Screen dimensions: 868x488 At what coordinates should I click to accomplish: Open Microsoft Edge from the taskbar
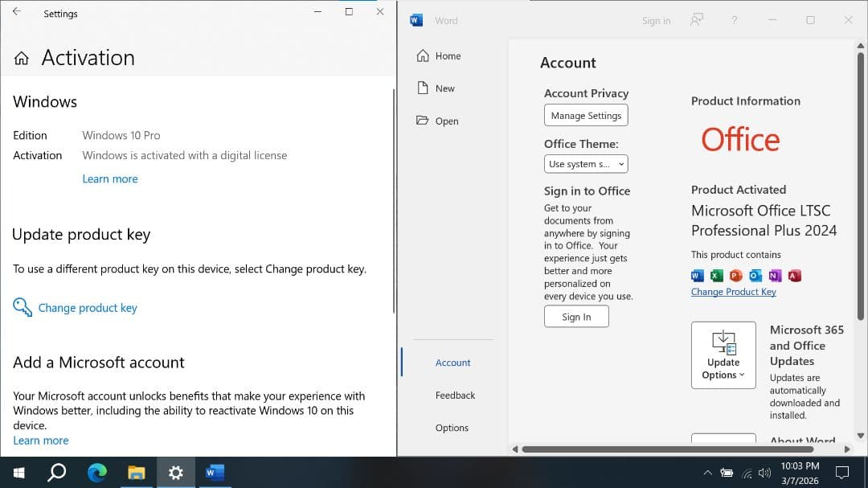click(x=97, y=472)
